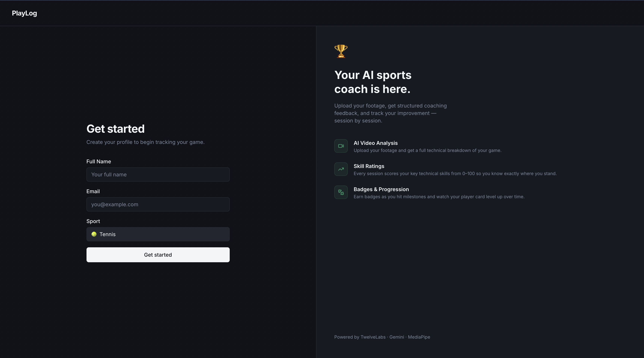
Task: Click the AI Video Analysis camera icon
Action: pos(341,146)
